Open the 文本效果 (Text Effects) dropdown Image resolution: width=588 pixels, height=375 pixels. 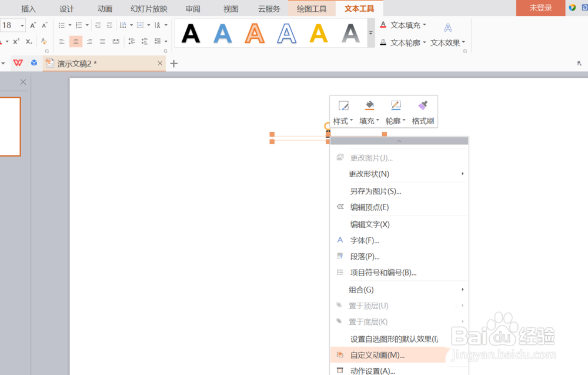447,42
